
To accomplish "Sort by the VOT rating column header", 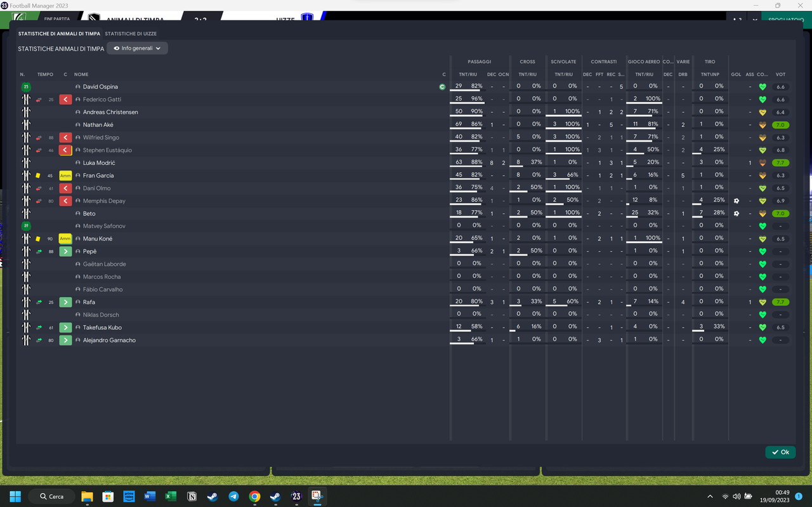I will 780,74.
